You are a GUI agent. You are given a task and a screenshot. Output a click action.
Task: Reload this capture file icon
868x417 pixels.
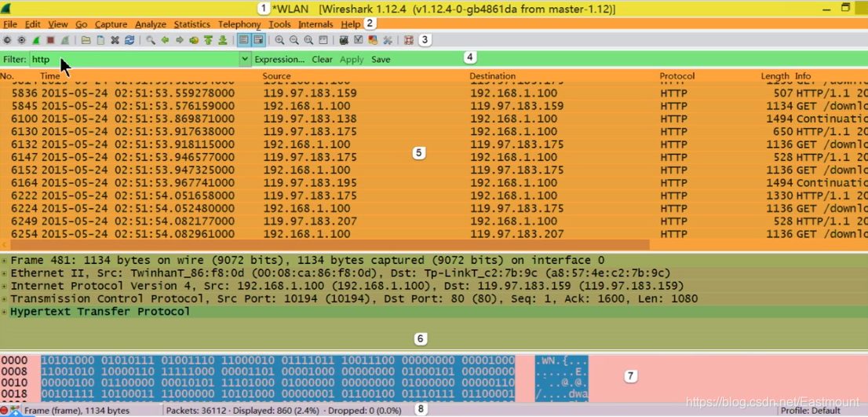click(129, 40)
